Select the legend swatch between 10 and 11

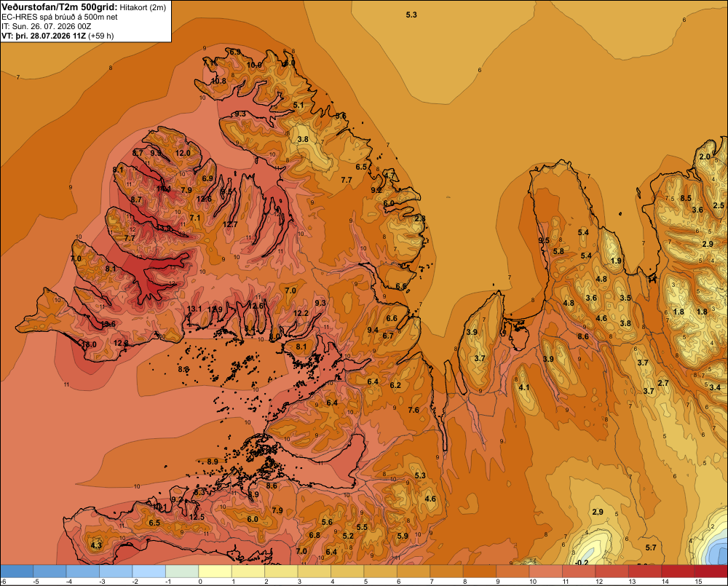(x=545, y=571)
